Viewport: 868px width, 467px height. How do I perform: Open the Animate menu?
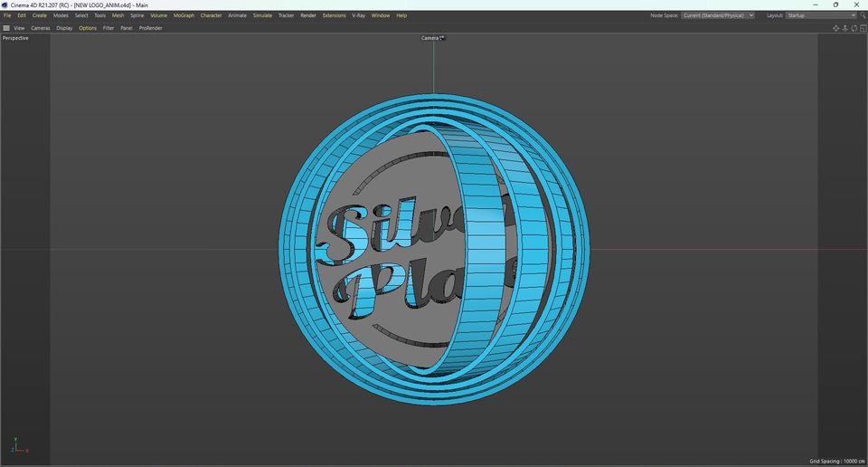[238, 15]
